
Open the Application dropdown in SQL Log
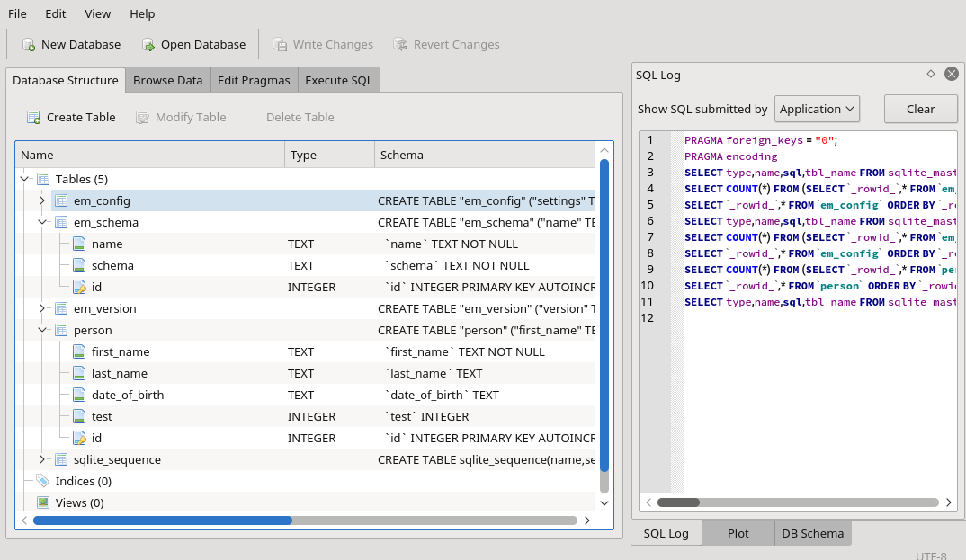point(817,109)
